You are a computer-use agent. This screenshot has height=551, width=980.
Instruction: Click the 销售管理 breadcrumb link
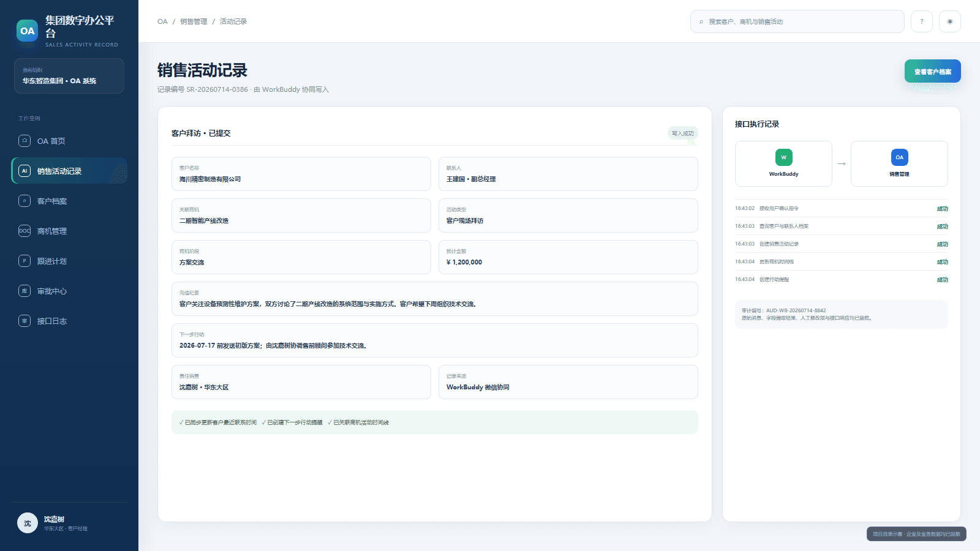194,21
